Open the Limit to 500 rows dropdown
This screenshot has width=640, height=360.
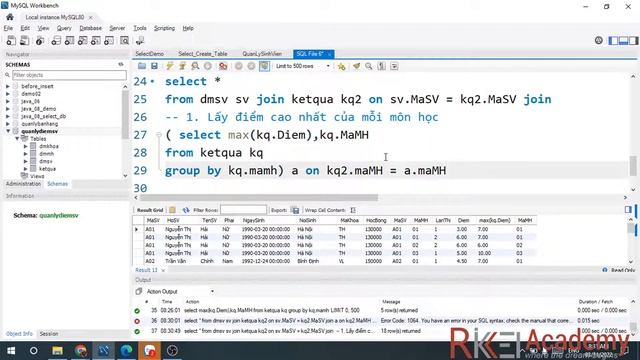click(302, 66)
